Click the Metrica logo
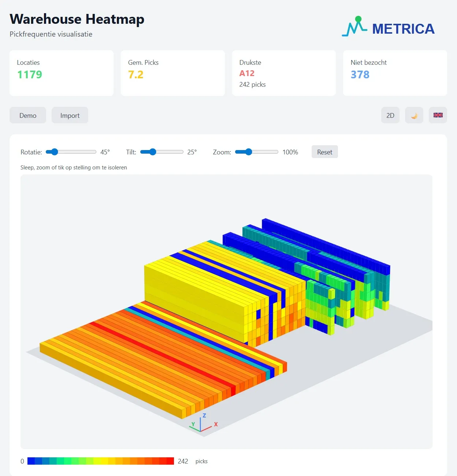 (388, 27)
